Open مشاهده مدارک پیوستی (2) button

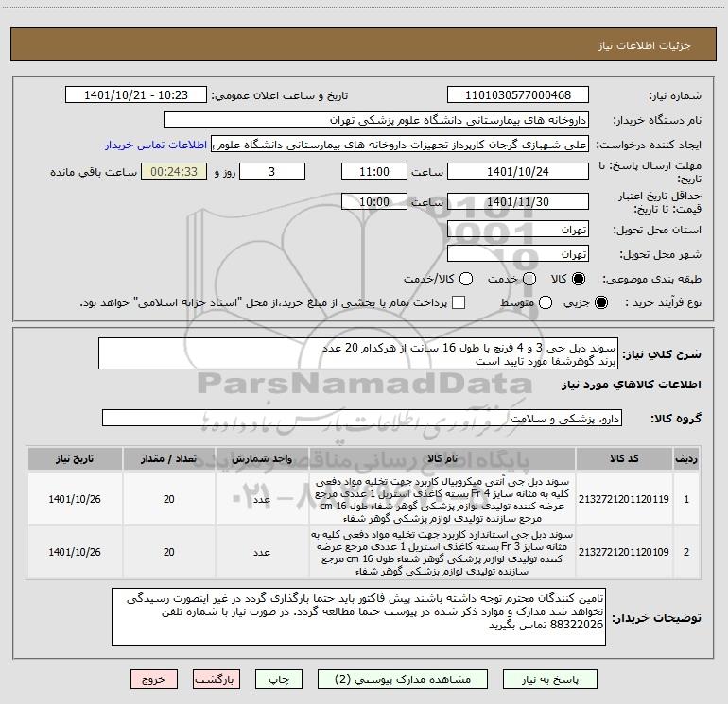(403, 679)
